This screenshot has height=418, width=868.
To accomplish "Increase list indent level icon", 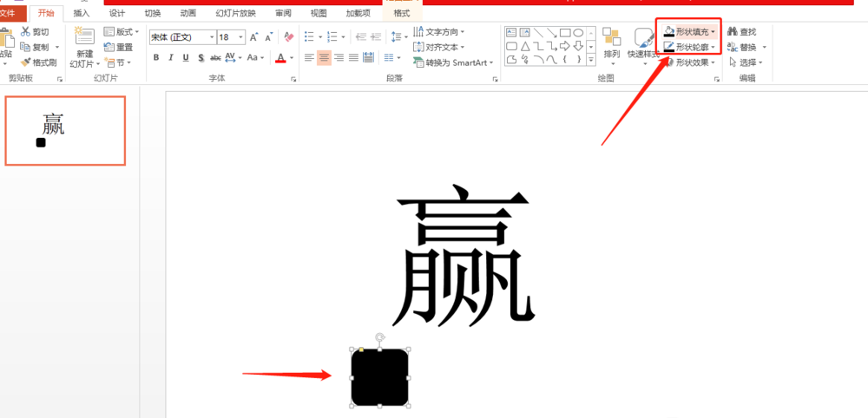I will [376, 37].
